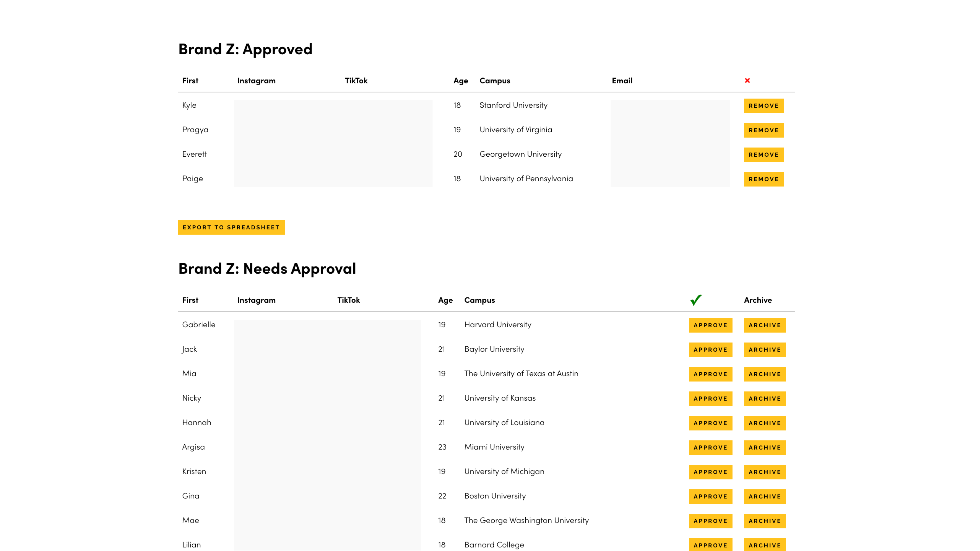Select the 'Georgetown University' campus cell
This screenshot has width=980, height=551.
520,154
